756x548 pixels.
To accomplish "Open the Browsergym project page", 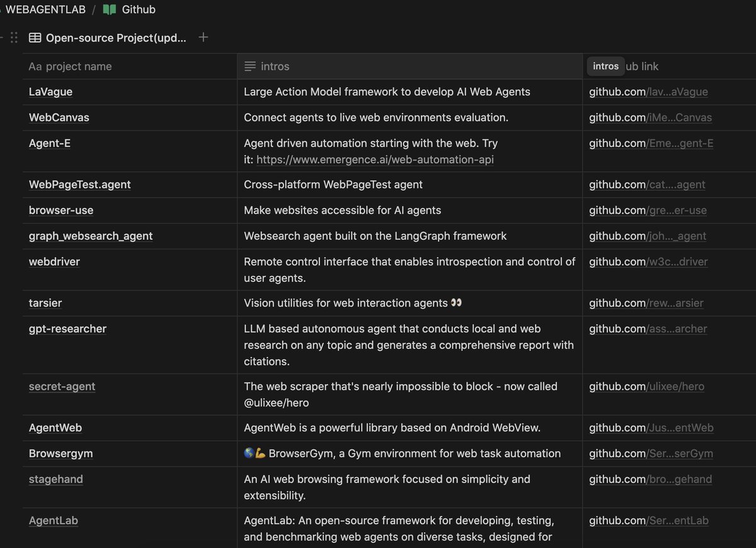I will (x=60, y=454).
